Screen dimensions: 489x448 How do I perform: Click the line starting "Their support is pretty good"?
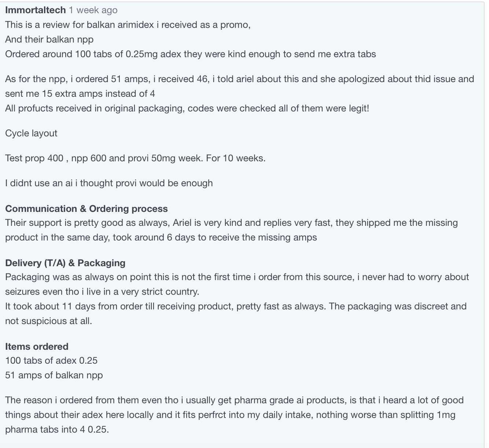point(231,223)
